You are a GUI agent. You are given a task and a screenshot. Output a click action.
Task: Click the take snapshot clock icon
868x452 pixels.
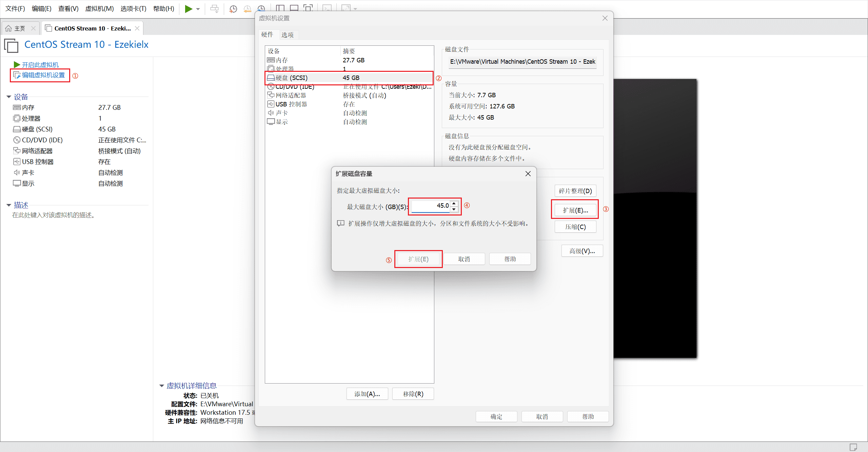tap(233, 9)
